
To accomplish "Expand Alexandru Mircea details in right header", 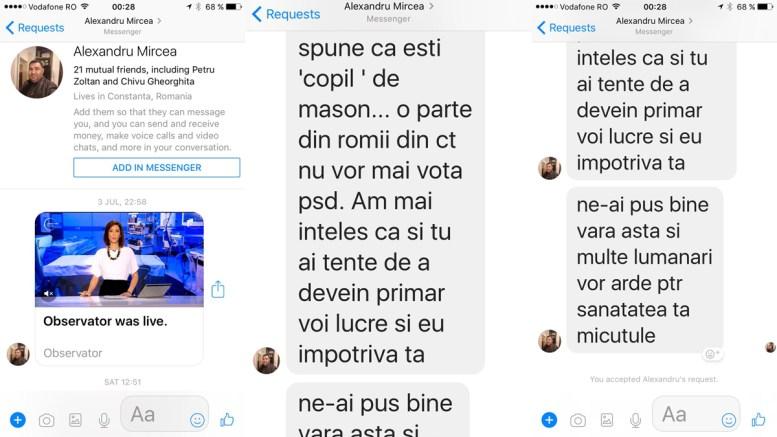I will (691, 21).
